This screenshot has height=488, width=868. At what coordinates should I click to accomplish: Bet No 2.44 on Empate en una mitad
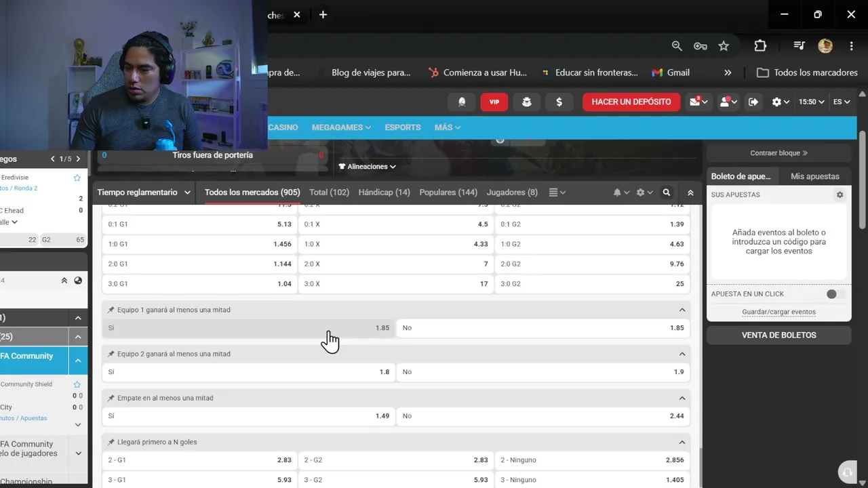[543, 416]
